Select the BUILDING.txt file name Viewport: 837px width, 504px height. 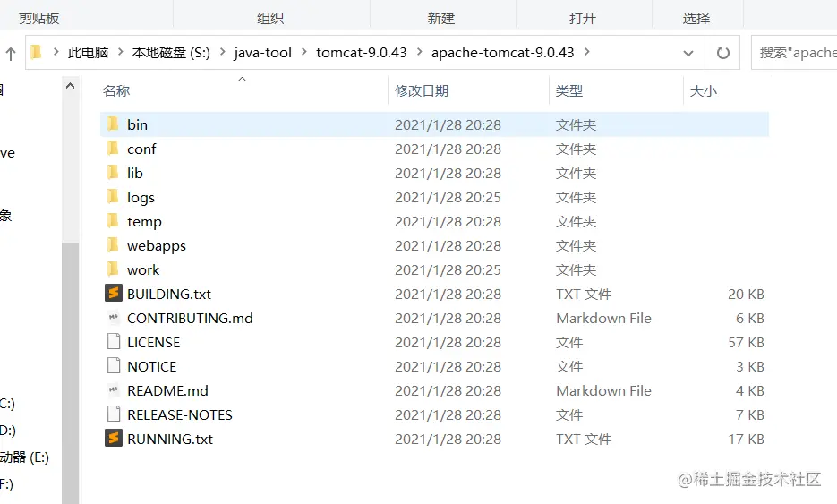169,295
